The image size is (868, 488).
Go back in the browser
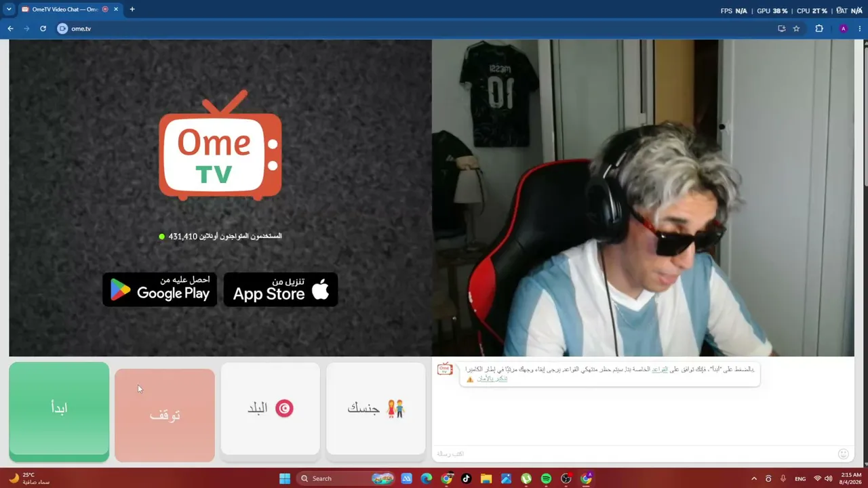click(10, 28)
